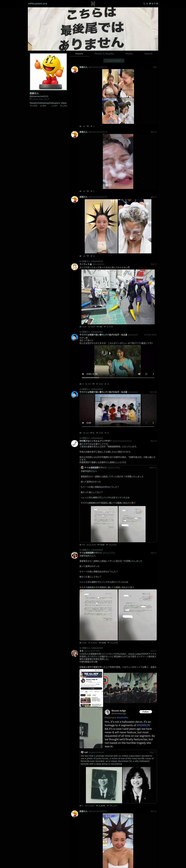Open the search magnifier icon in the header
The width and height of the screenshot is (186, 868).
pyautogui.click(x=144, y=3)
